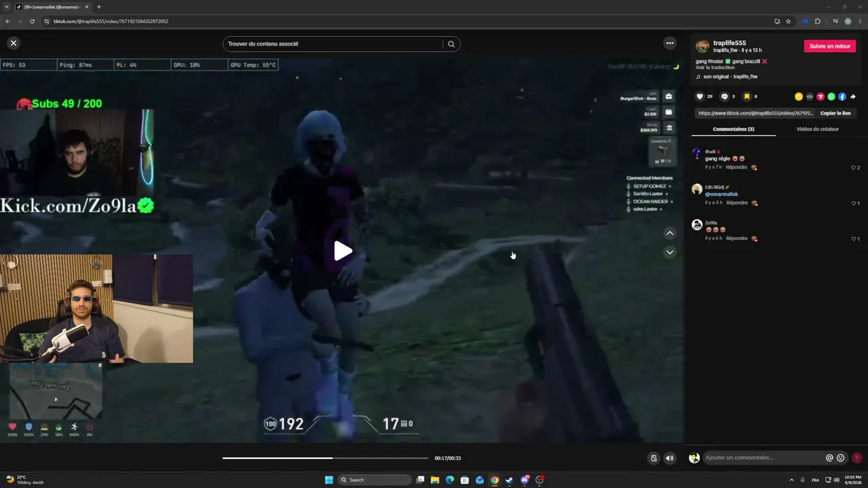This screenshot has height=488, width=868.
Task: Open Zo9la commenter's avatar
Action: [697, 225]
